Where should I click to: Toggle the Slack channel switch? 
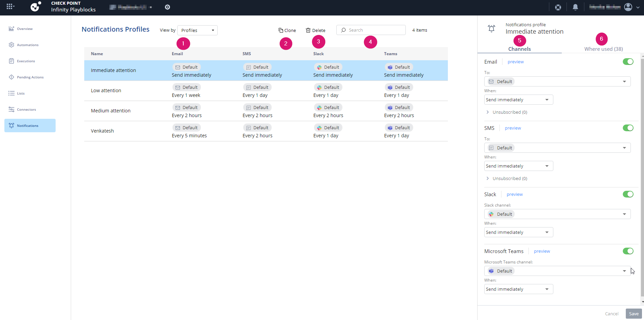pos(628,194)
